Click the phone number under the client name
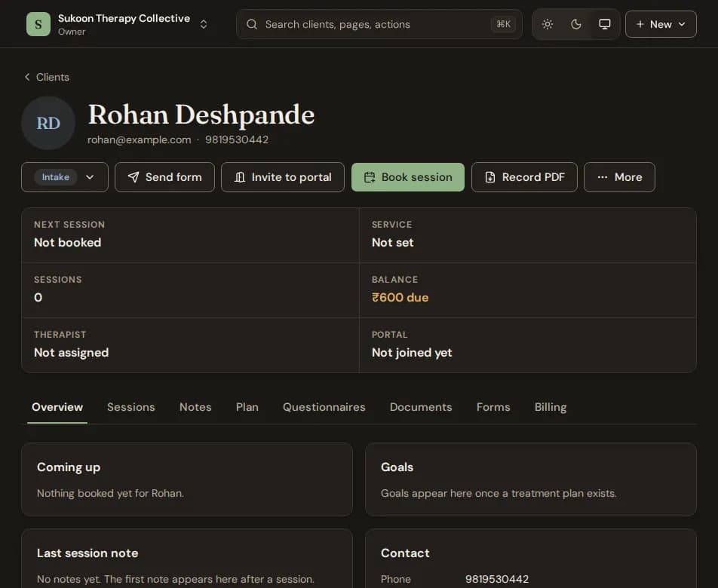The width and height of the screenshot is (718, 588). (x=237, y=139)
